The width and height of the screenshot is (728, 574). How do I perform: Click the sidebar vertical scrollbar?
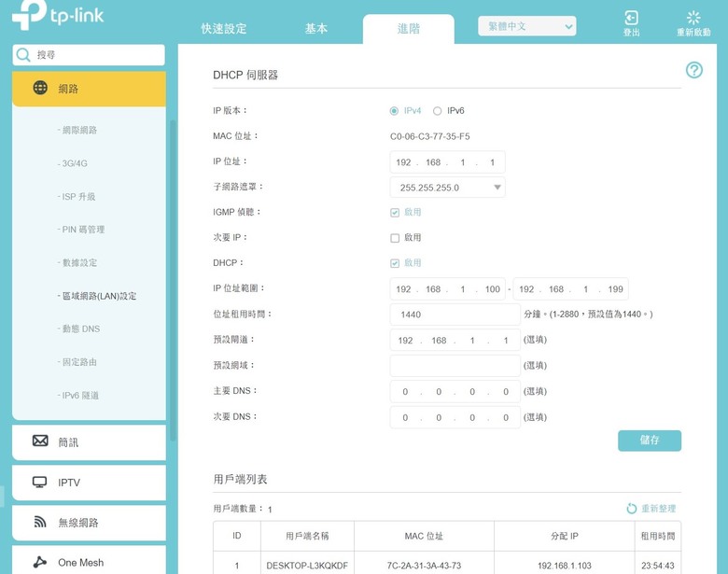[x=174, y=280]
